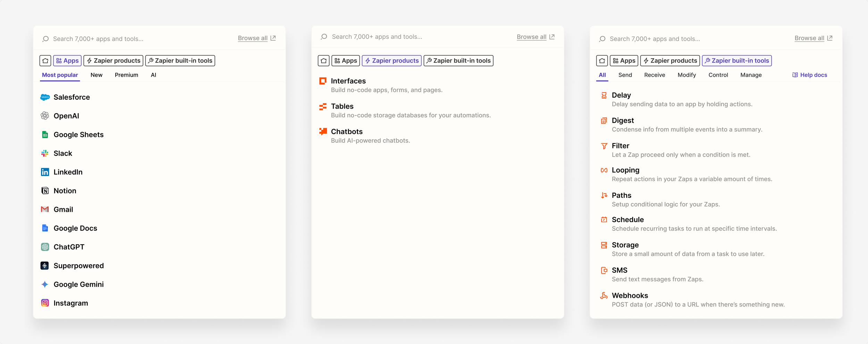Choose Zapier built-in tools in left panel

tap(180, 61)
